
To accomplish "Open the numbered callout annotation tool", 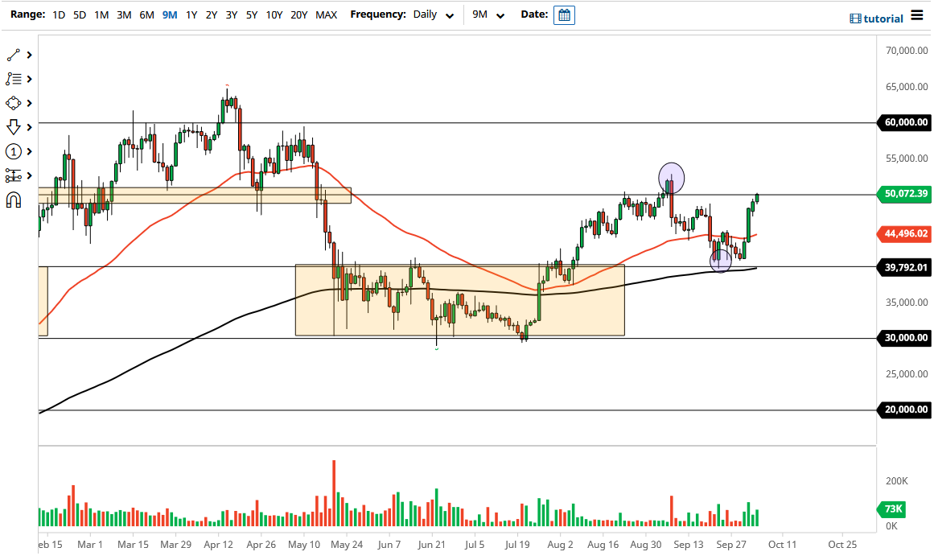I will (x=12, y=151).
